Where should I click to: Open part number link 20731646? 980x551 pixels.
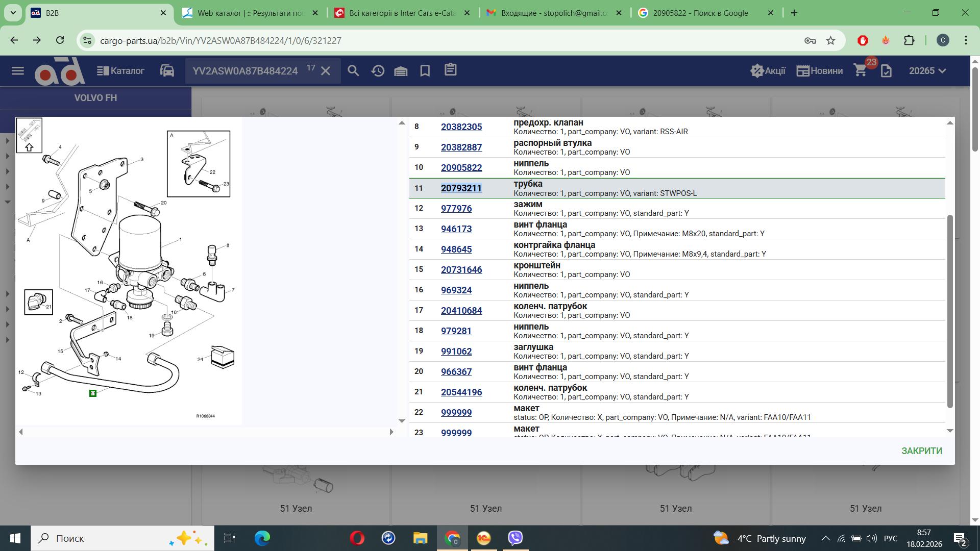point(461,270)
